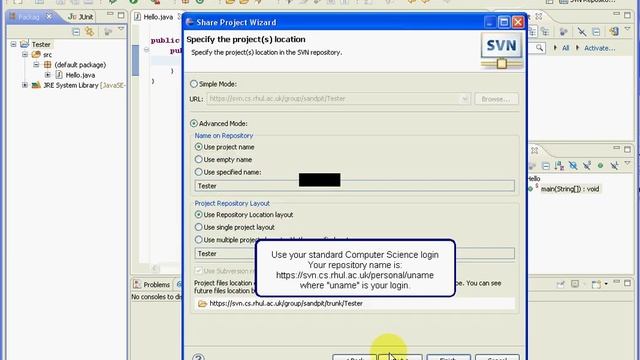Click the task list search magnifier icon
This screenshot has width=640, height=360.
click(x=539, y=48)
